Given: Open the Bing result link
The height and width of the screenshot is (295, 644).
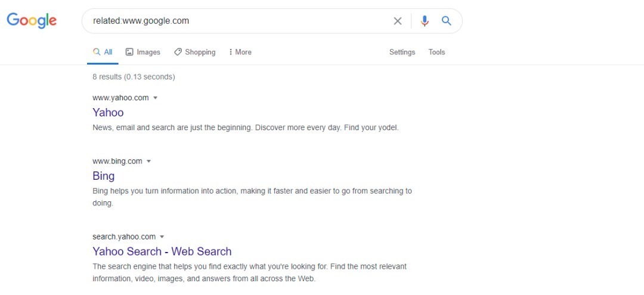Looking at the screenshot, I should tap(104, 176).
